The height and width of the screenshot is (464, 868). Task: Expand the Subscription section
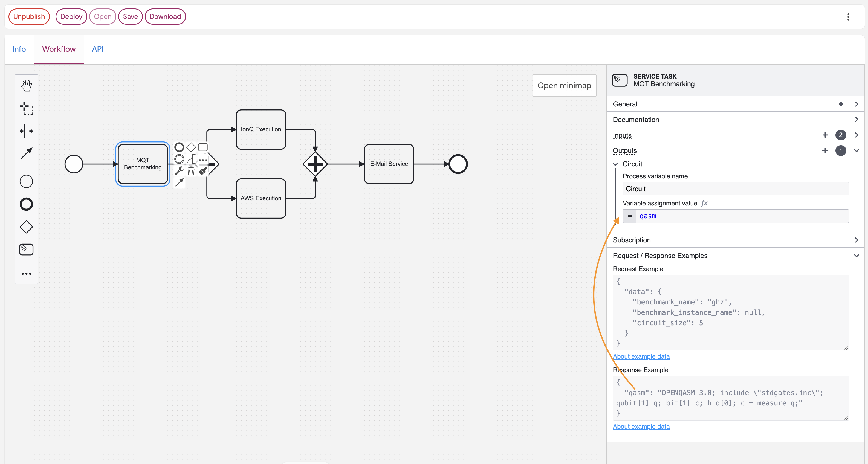(857, 240)
